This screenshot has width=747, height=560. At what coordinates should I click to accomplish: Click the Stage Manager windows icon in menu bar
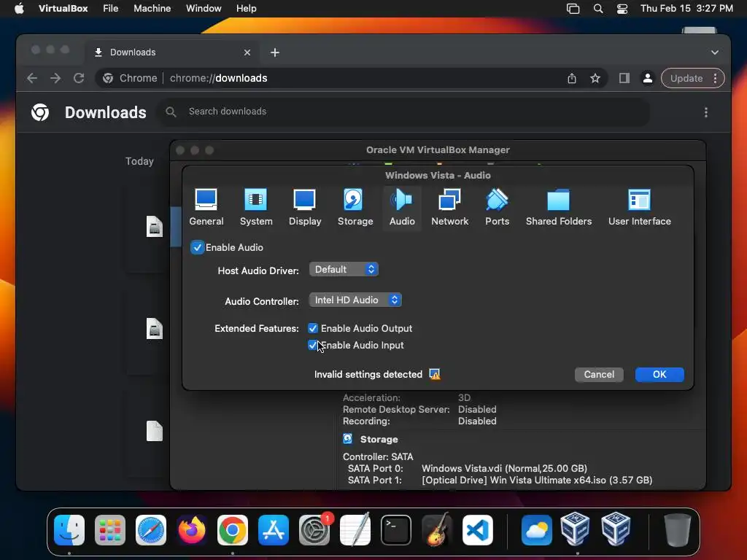point(573,9)
